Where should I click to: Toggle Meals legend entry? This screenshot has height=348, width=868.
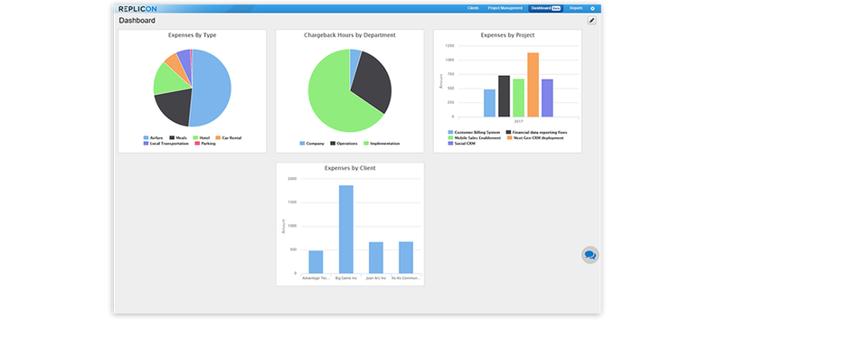tap(178, 137)
